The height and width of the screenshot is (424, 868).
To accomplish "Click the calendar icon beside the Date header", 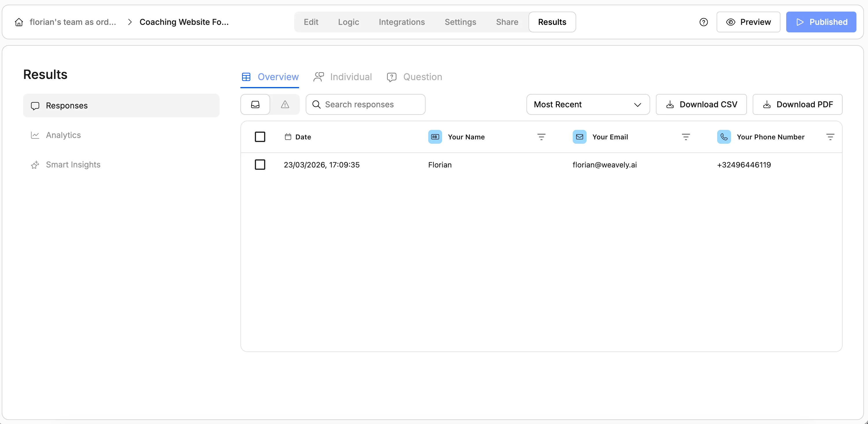I will pyautogui.click(x=288, y=137).
